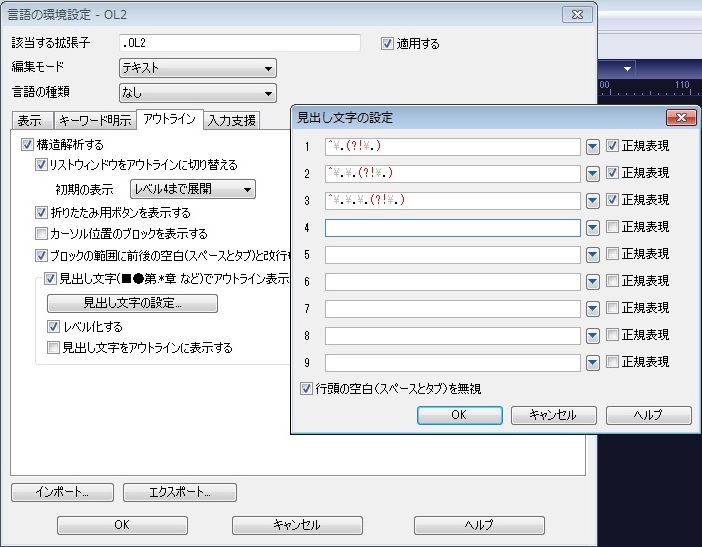The width and height of the screenshot is (702, 547).
Task: Uncheck 構造解析する option
Action: pyautogui.click(x=26, y=145)
